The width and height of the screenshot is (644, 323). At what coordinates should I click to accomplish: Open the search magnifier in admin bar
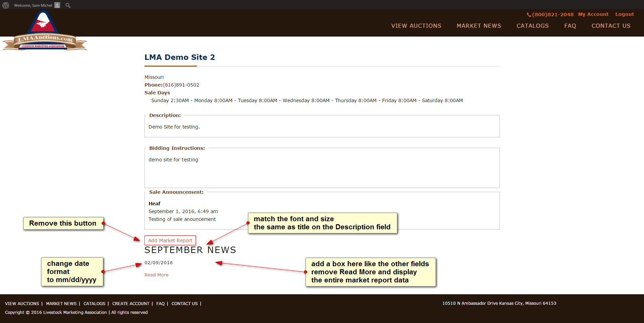coord(68,5)
